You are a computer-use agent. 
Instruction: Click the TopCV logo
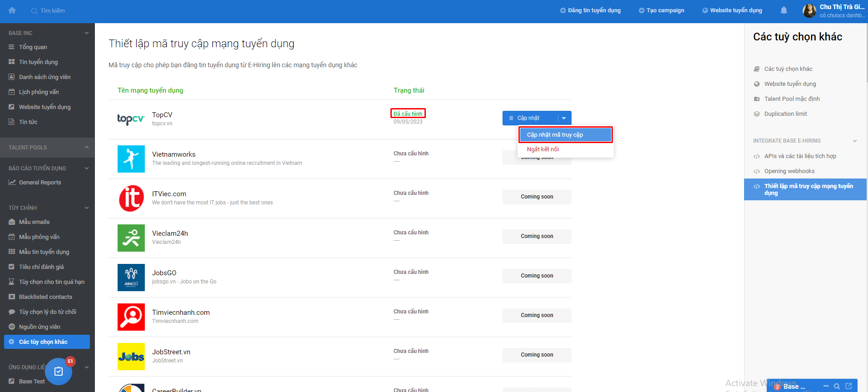[131, 119]
